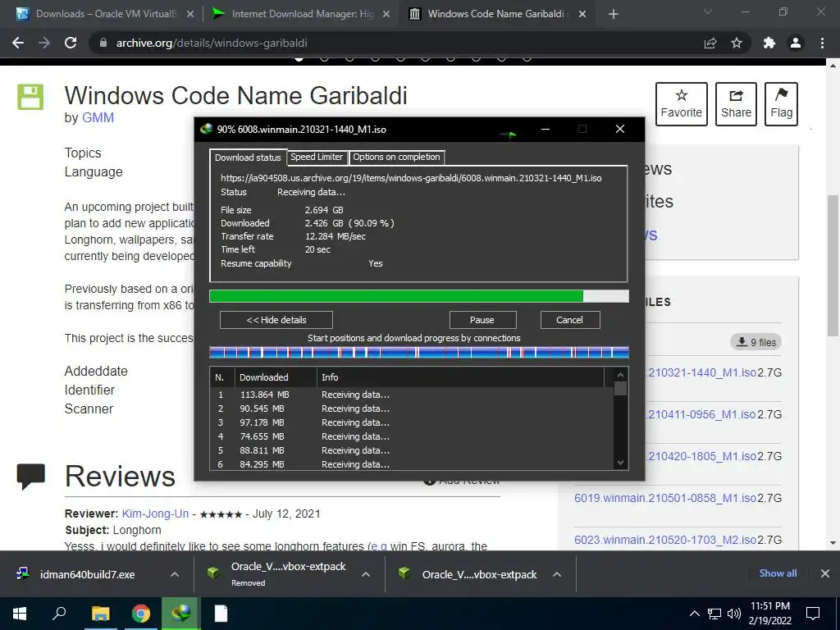840x630 pixels.
Task: Flag this item with the Flag button
Action: point(781,104)
